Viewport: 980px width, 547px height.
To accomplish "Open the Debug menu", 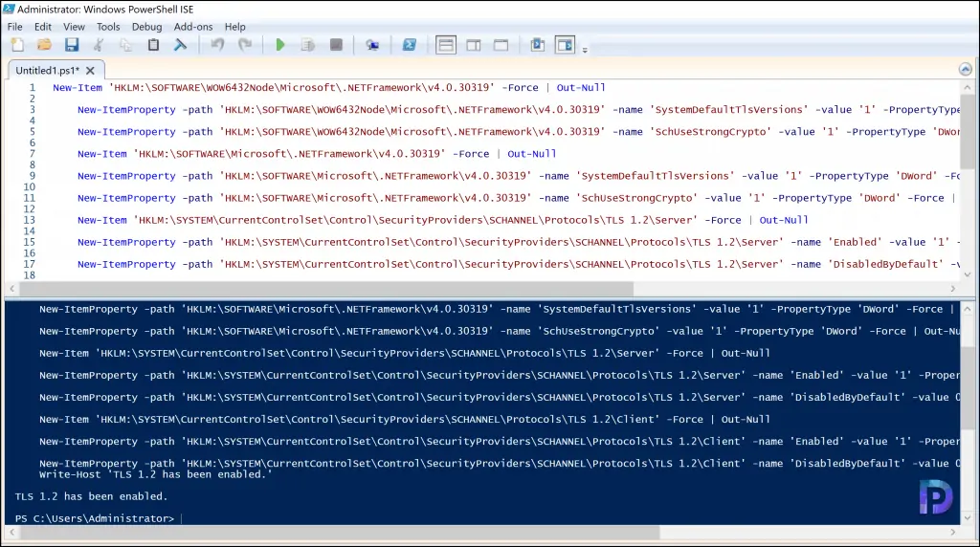I will [x=146, y=27].
